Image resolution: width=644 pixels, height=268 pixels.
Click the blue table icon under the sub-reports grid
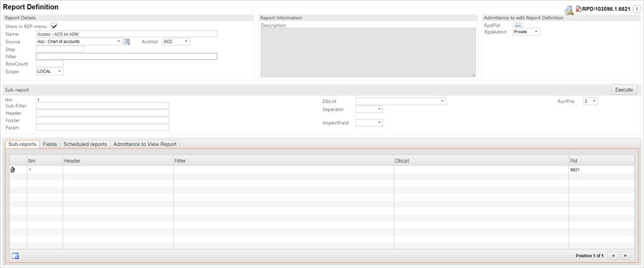(15, 256)
